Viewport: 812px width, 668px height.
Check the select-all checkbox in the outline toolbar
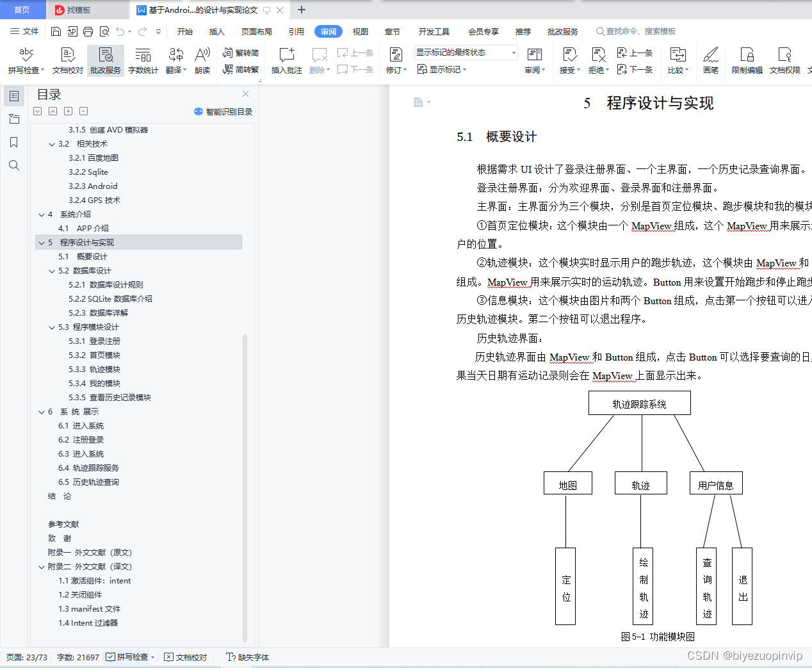37,111
